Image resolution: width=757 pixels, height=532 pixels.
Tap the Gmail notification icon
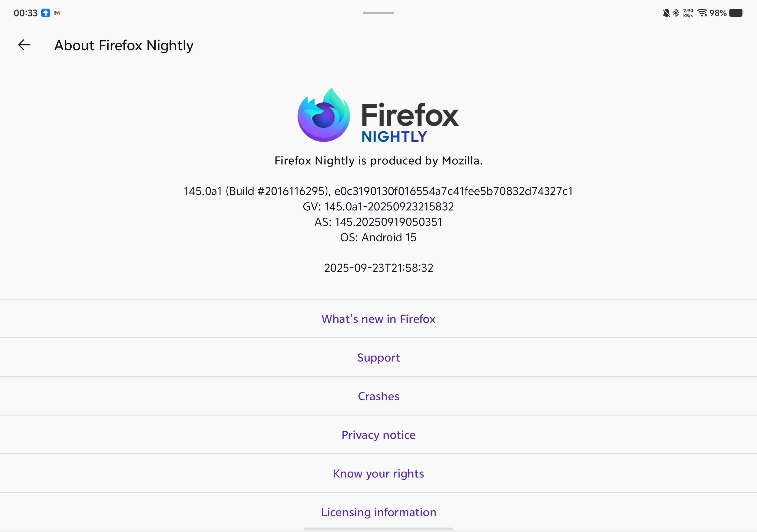[x=57, y=13]
